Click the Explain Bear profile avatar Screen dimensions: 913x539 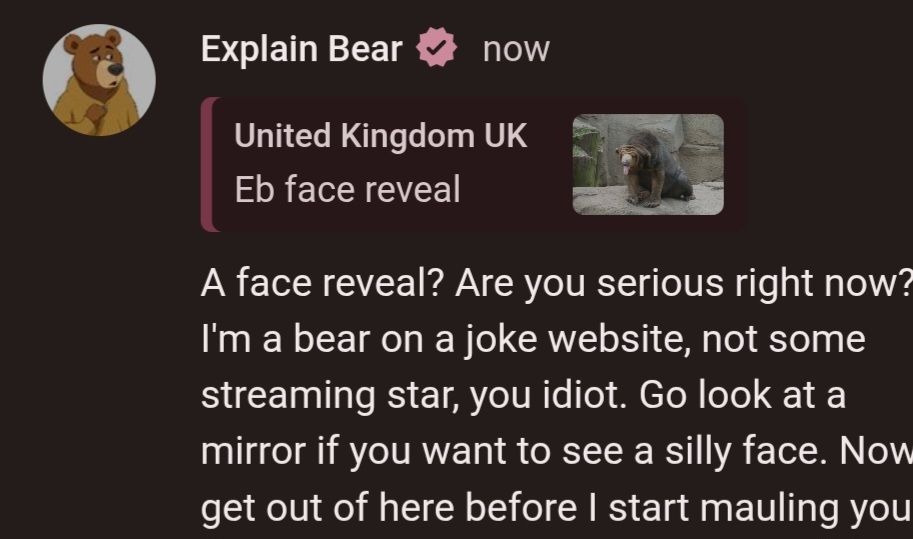tap(99, 80)
